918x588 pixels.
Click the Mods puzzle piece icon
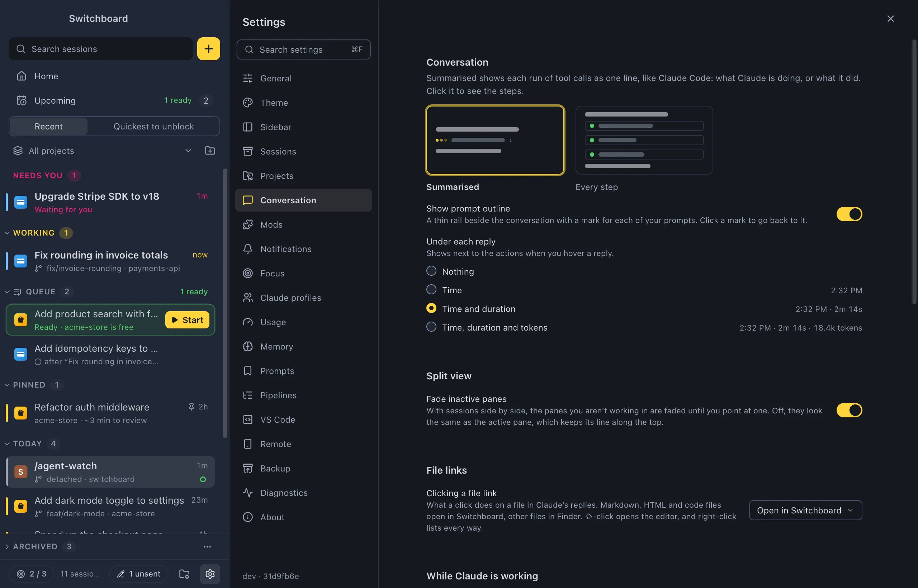(x=248, y=224)
